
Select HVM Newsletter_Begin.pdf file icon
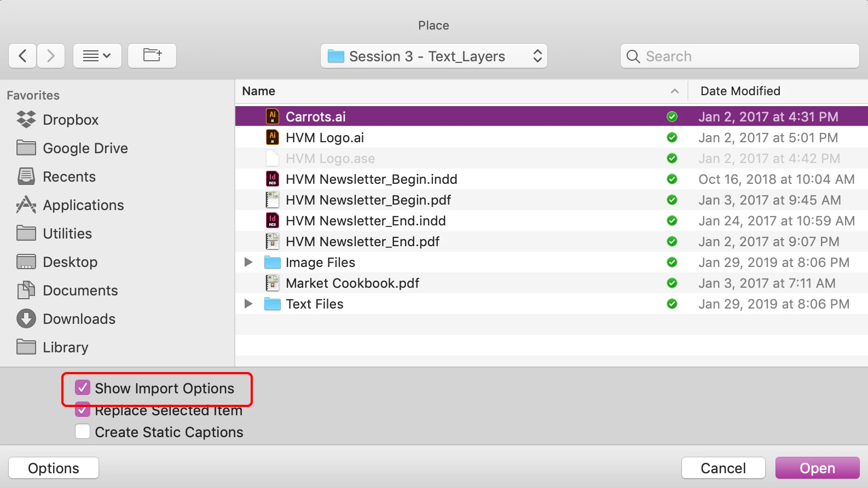click(x=273, y=200)
